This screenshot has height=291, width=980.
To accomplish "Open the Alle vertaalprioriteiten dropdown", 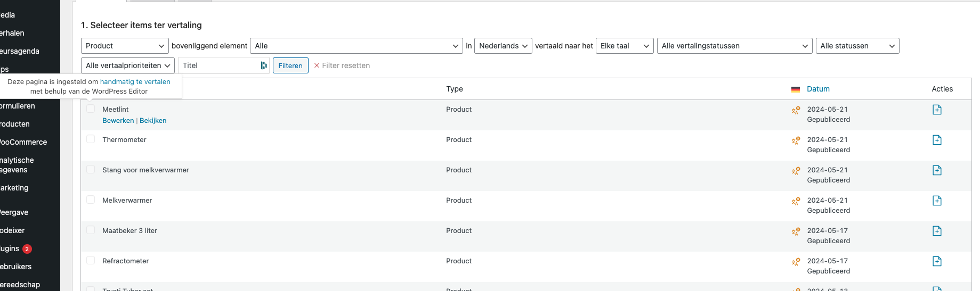I will (x=128, y=65).
